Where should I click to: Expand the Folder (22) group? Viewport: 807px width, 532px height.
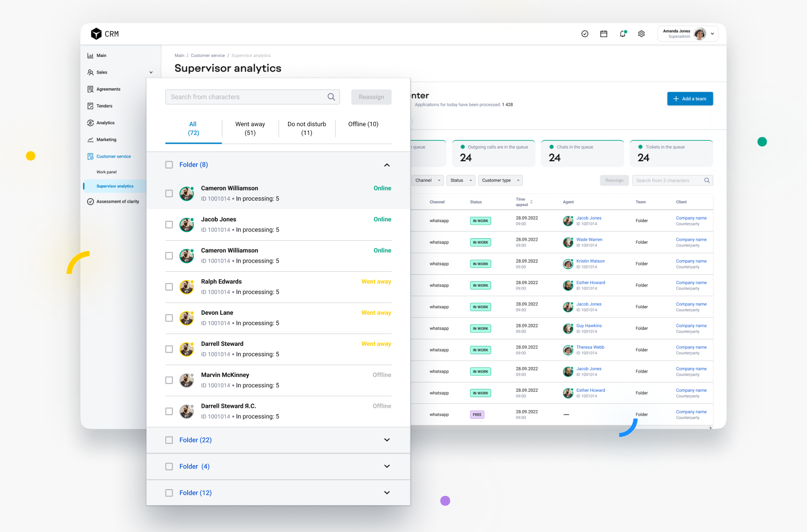[387, 440]
